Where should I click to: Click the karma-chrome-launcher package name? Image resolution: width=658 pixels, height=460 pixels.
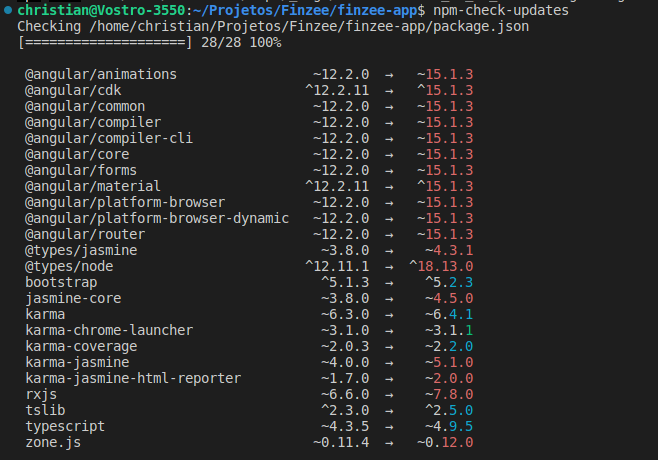[x=109, y=330]
